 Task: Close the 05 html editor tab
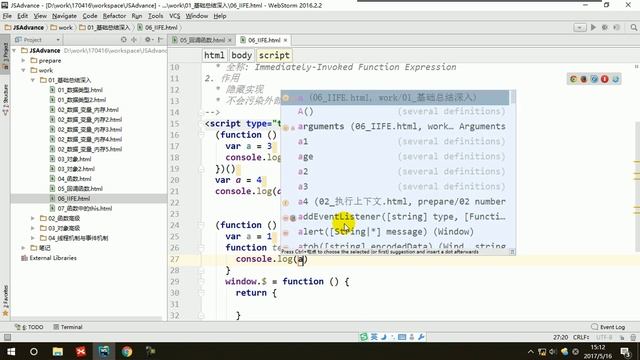[x=230, y=40]
